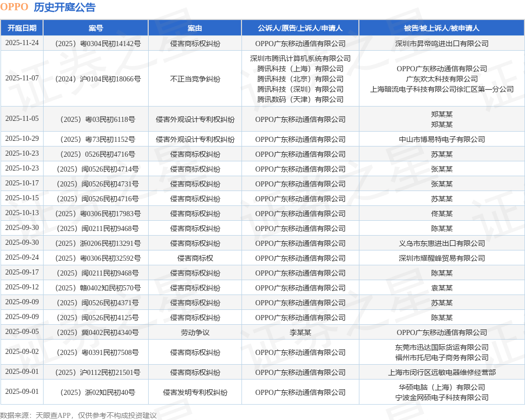Click defendant 义乌市东惠进出口有限公司
The width and height of the screenshot is (525, 420).
click(x=441, y=243)
